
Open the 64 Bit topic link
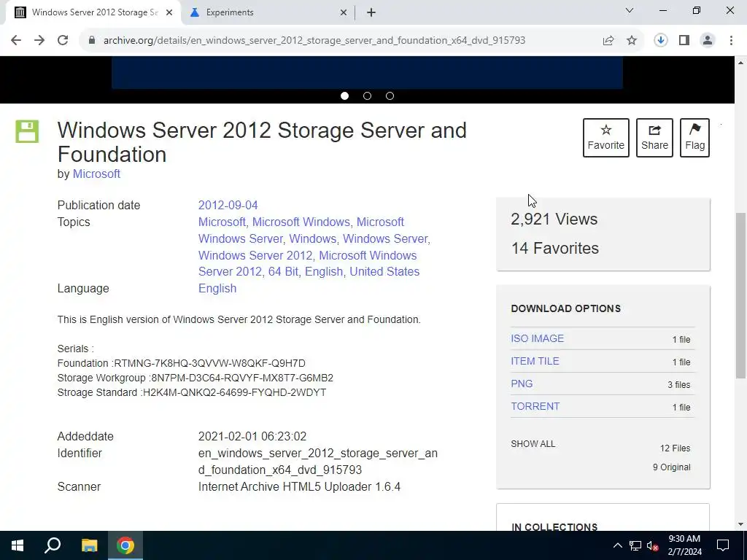[x=284, y=271]
